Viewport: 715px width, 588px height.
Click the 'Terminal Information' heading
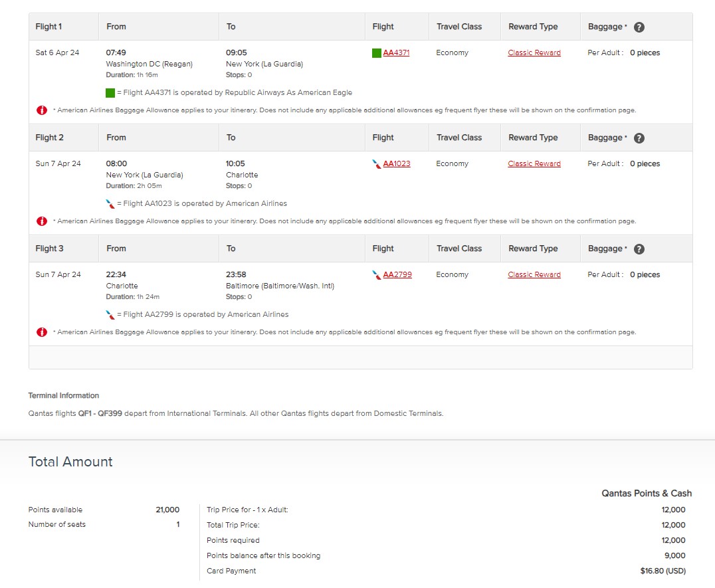click(x=63, y=395)
